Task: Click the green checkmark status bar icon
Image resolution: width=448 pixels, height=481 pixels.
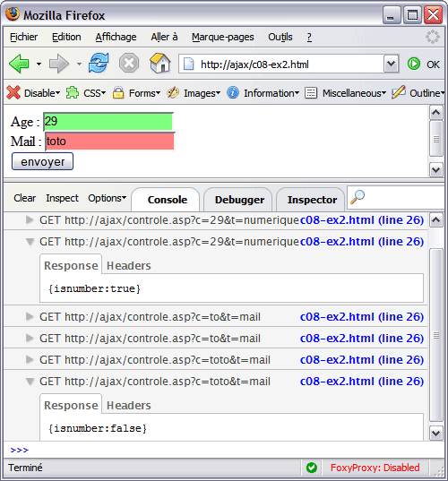Action: pyautogui.click(x=312, y=468)
